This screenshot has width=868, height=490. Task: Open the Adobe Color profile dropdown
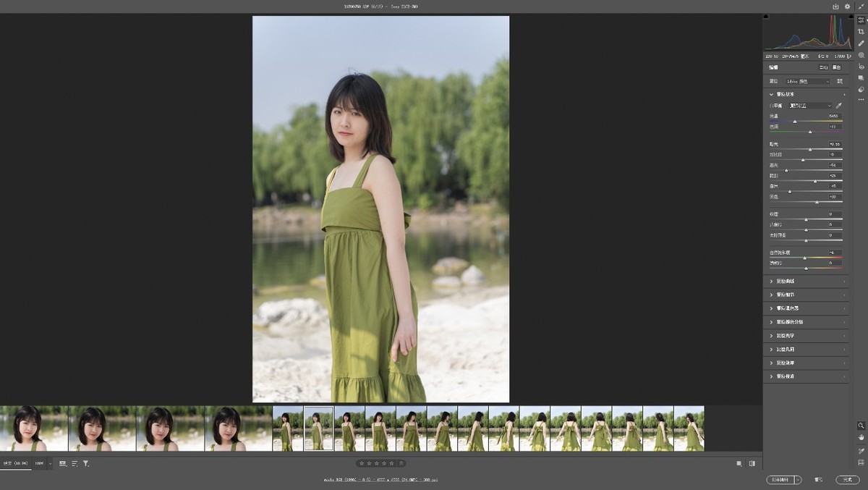[x=808, y=82]
